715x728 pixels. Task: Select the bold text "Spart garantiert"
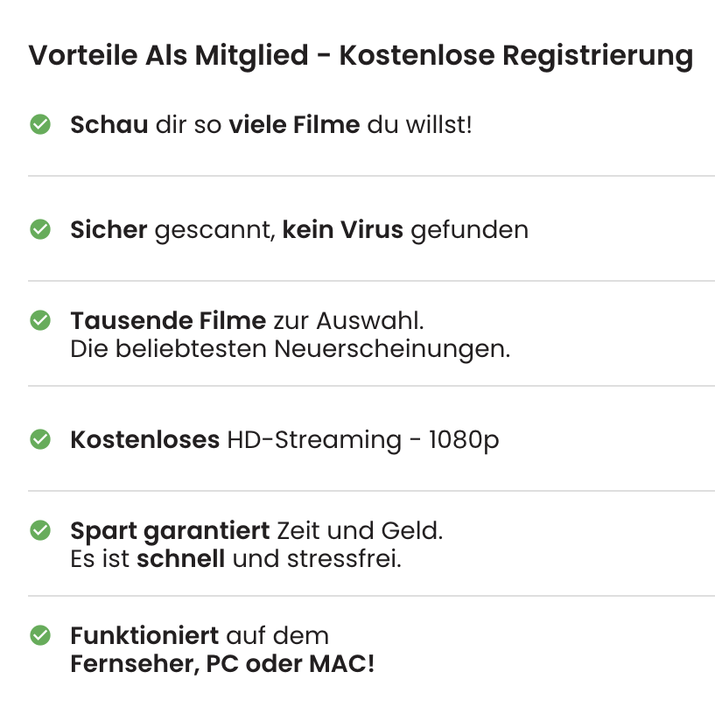pyautogui.click(x=170, y=530)
